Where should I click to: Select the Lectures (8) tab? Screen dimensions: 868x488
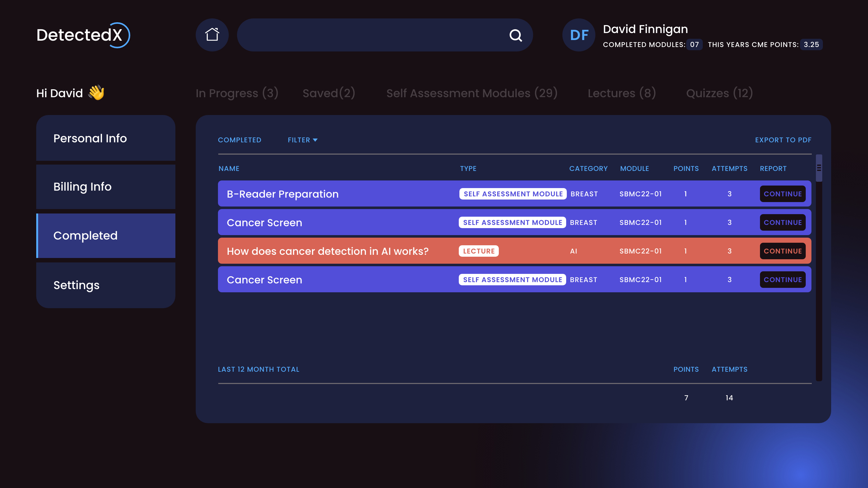(622, 93)
